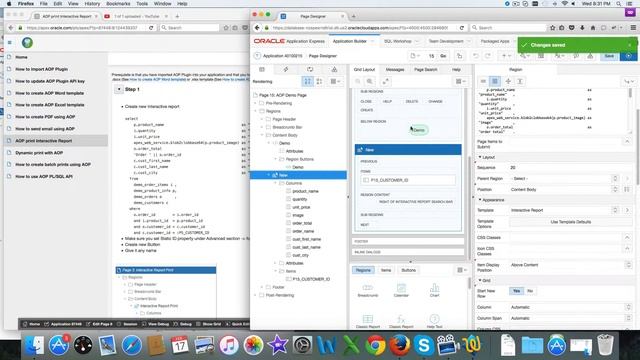Click the Shared Components toolbar icon near Save
The height and width of the screenshot is (360, 640).
[590, 56]
